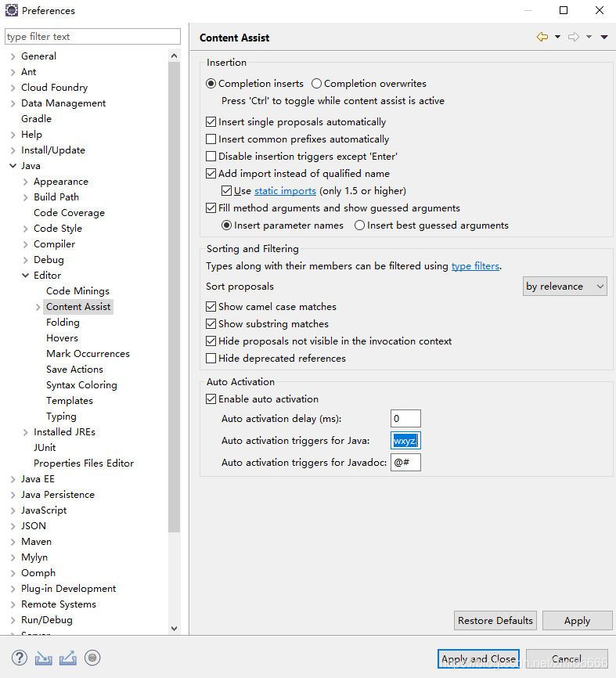
Task: Open the back history dropdown arrow
Action: click(557, 37)
